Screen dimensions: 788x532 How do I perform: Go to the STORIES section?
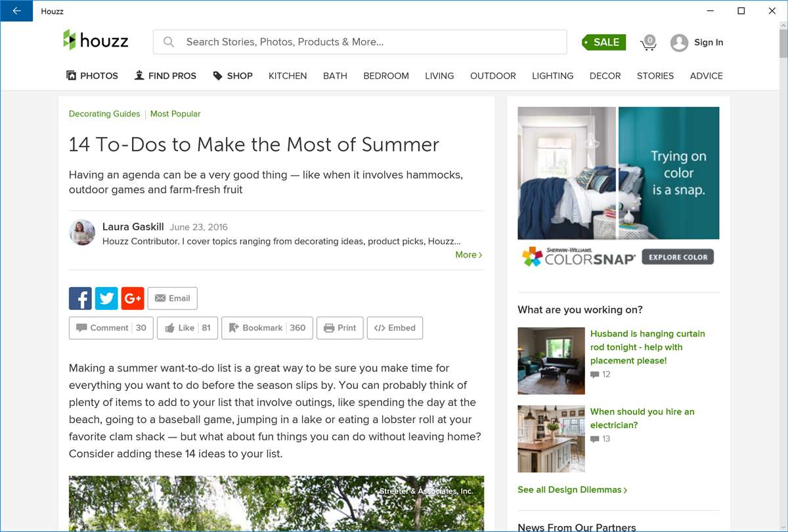click(655, 76)
